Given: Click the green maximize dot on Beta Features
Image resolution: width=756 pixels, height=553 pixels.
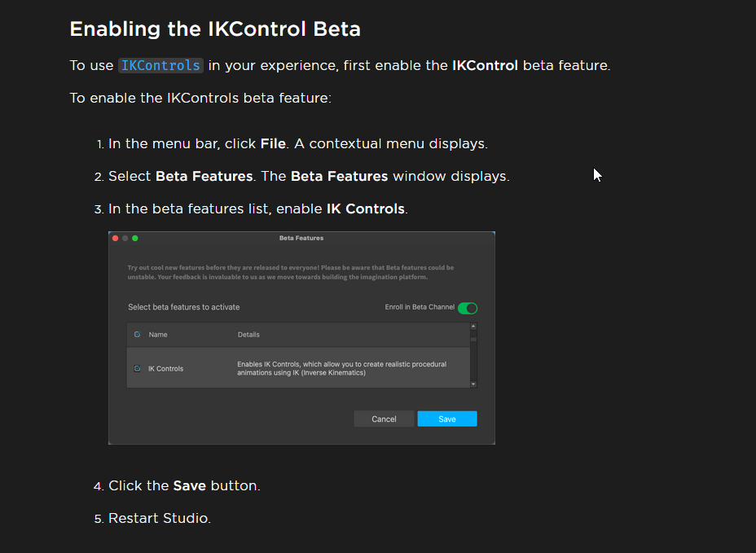Looking at the screenshot, I should (135, 238).
